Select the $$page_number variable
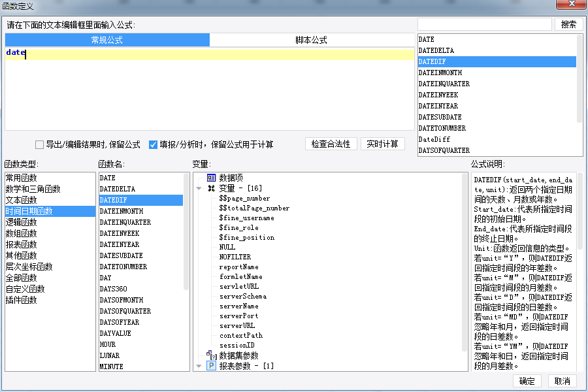The width and height of the screenshot is (588, 392). point(244,199)
